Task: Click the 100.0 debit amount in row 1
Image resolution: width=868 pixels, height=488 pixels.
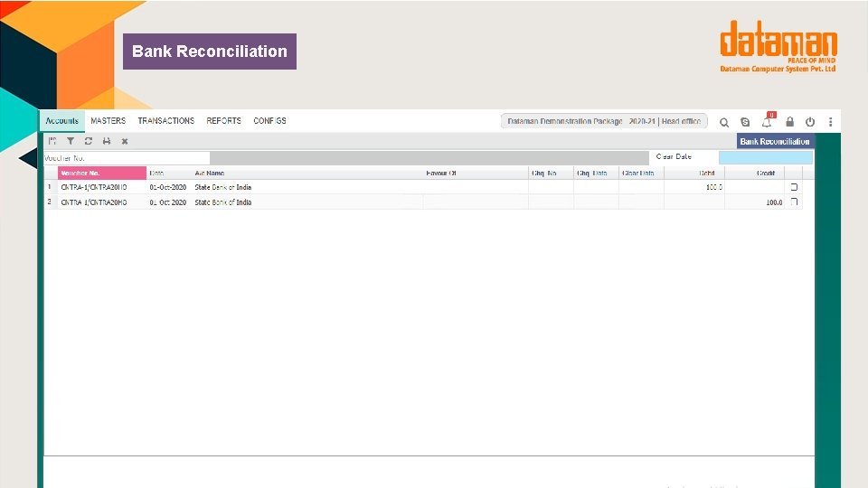Action: (x=713, y=188)
